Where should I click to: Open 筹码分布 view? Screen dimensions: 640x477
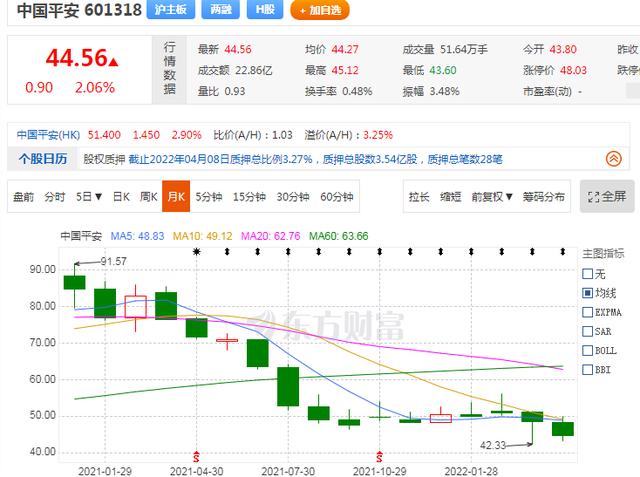coord(543,197)
